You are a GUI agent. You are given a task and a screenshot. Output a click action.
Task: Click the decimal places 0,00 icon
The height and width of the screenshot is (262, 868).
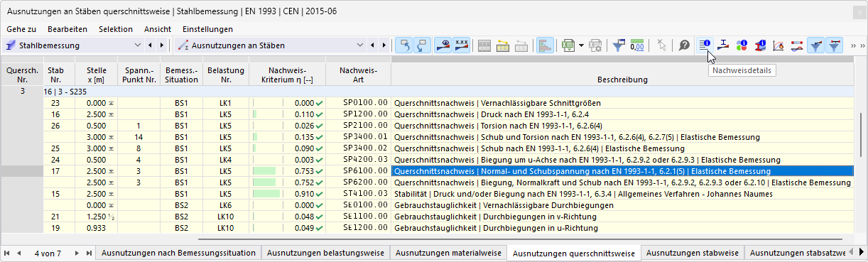[x=637, y=45]
